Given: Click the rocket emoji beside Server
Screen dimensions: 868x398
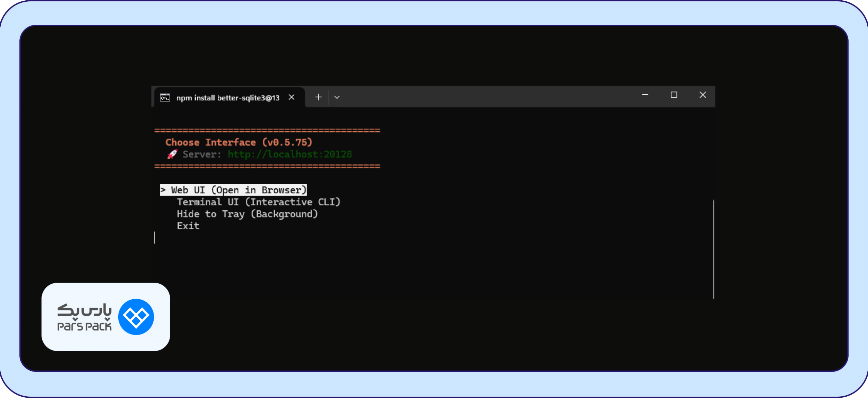Looking at the screenshot, I should 172,154.
